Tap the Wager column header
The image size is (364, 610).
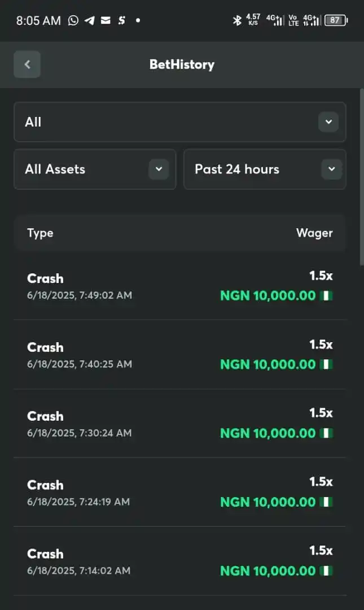pyautogui.click(x=314, y=233)
